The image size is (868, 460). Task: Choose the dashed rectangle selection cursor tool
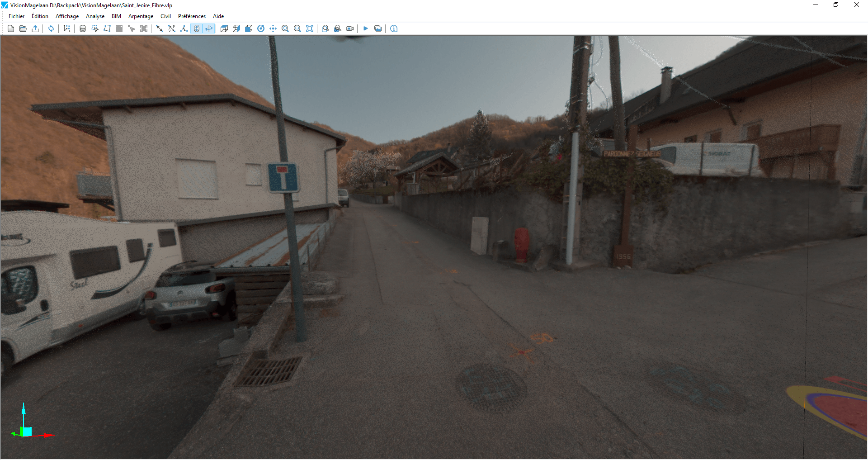point(95,28)
